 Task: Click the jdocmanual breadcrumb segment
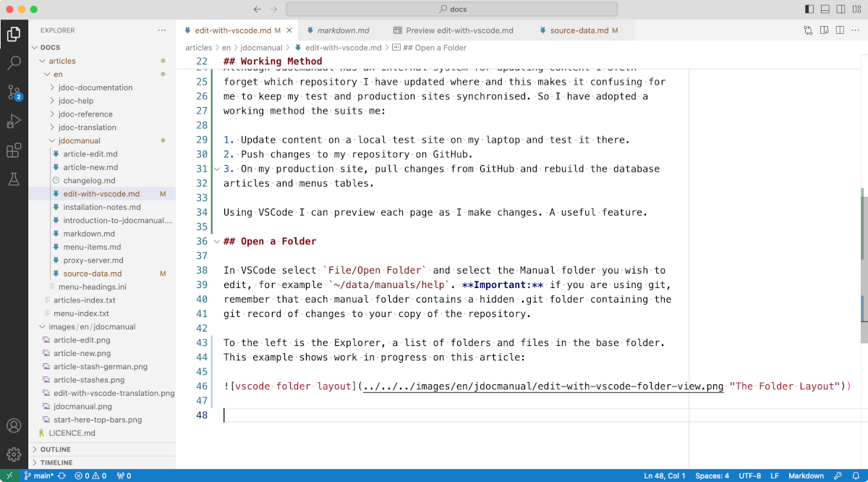(261, 48)
